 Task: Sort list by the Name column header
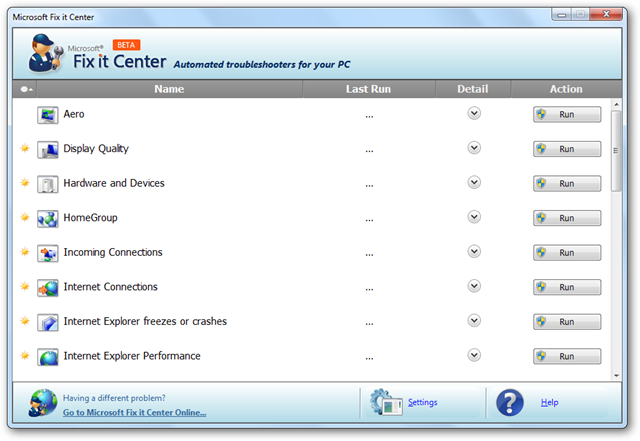[x=169, y=89]
